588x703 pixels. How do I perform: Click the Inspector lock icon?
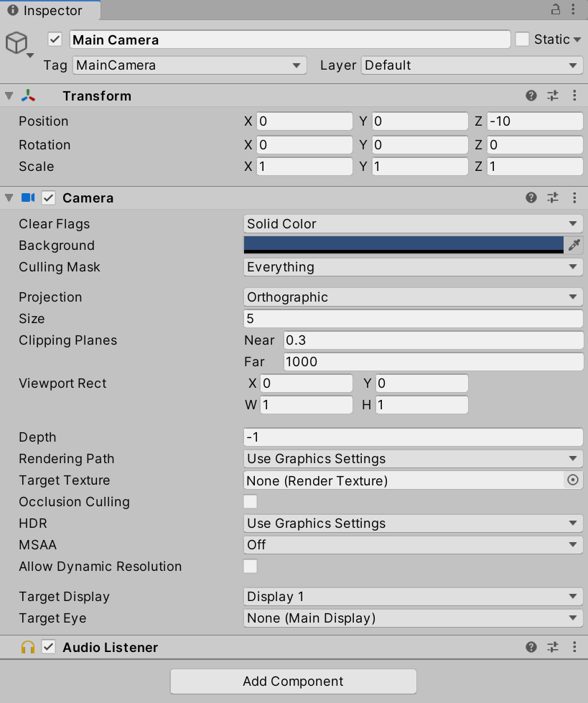point(555,9)
